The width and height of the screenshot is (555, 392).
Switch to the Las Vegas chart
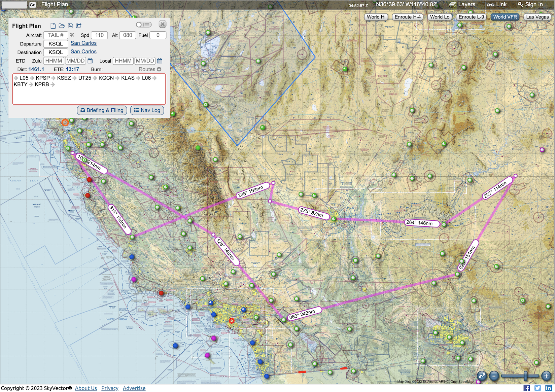537,17
